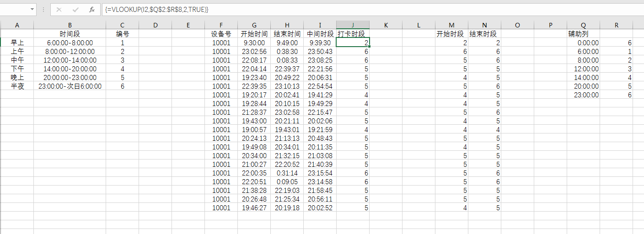The image size is (644, 234).
Task: Click the 开始时段 header cell
Action: 451,34
